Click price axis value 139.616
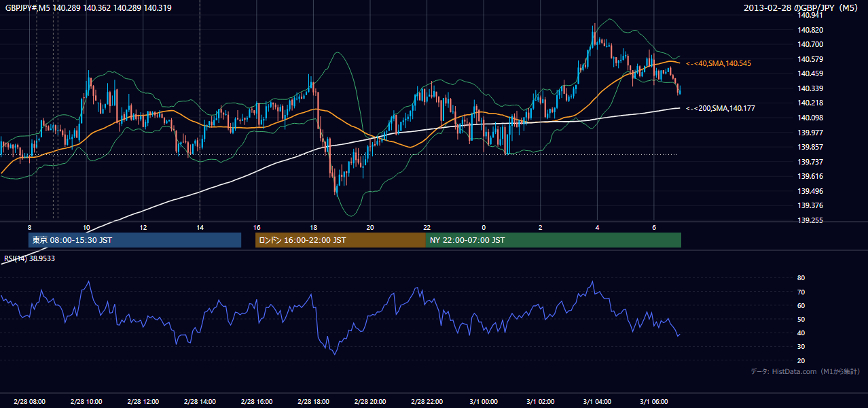The width and height of the screenshot is (868, 408). point(810,176)
